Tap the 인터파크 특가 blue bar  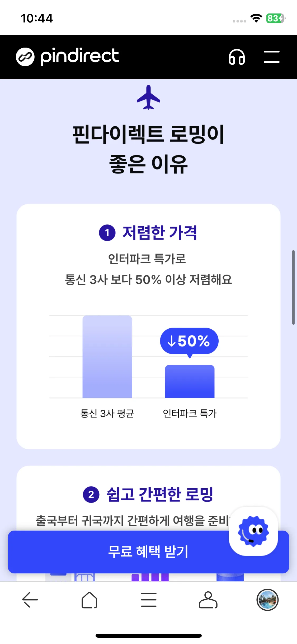(190, 381)
